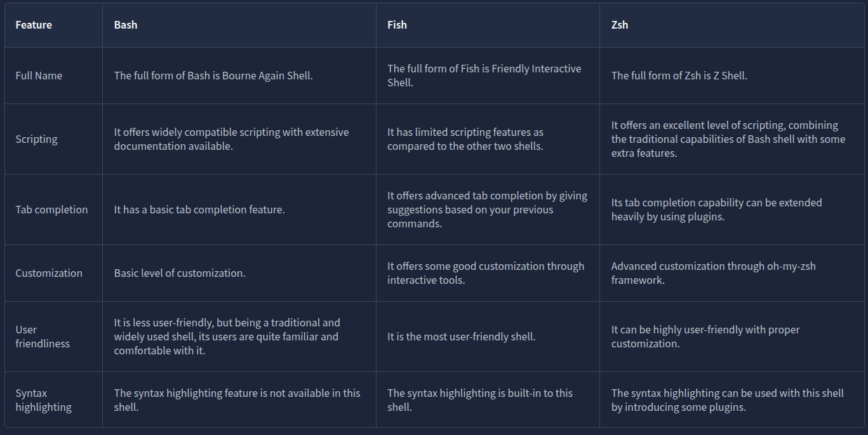Image resolution: width=868 pixels, height=435 pixels.
Task: Click Bash's widely compatible scripting cell
Action: tap(231, 139)
